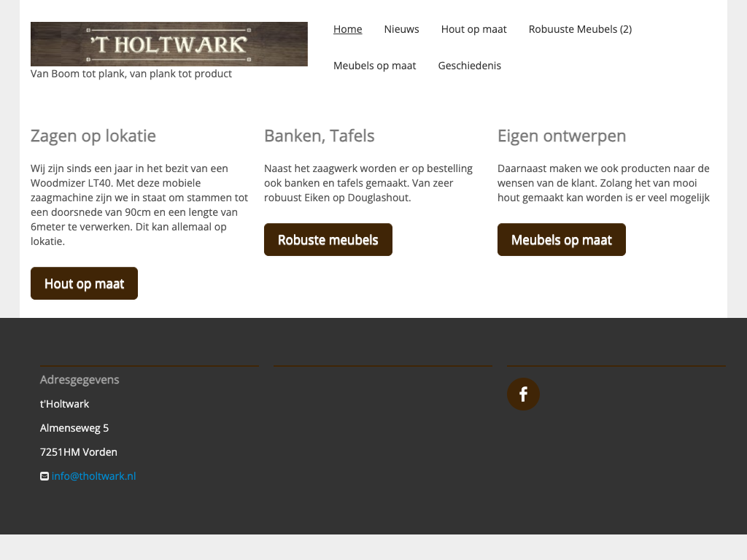The height and width of the screenshot is (560, 747).
Task: Select Hout op maat in the top navigation
Action: (473, 29)
